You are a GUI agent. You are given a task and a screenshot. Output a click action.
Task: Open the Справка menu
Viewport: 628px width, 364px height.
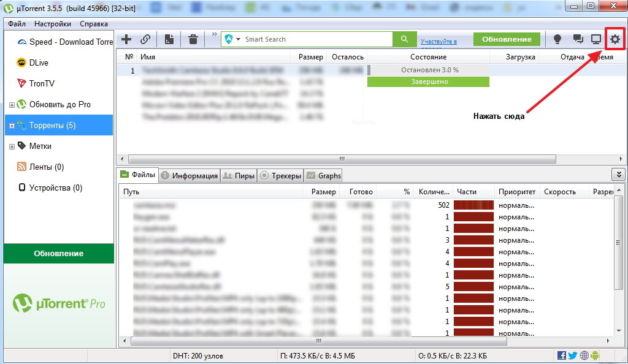tap(94, 24)
